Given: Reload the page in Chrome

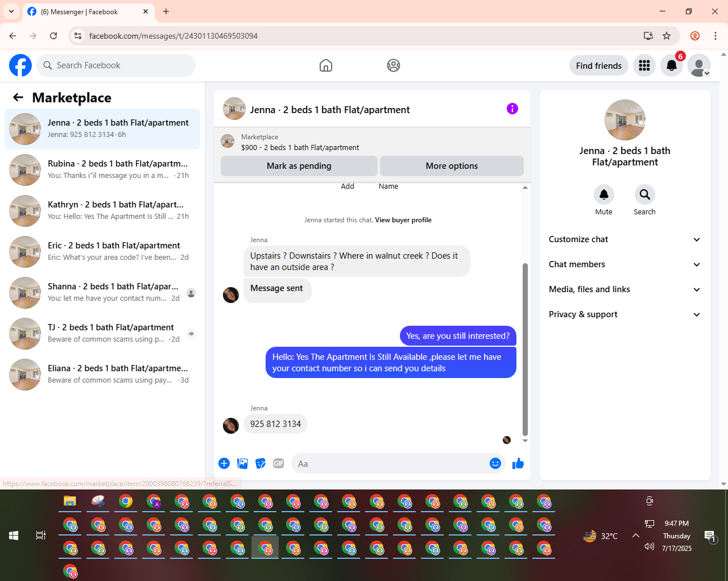Looking at the screenshot, I should pyautogui.click(x=53, y=36).
